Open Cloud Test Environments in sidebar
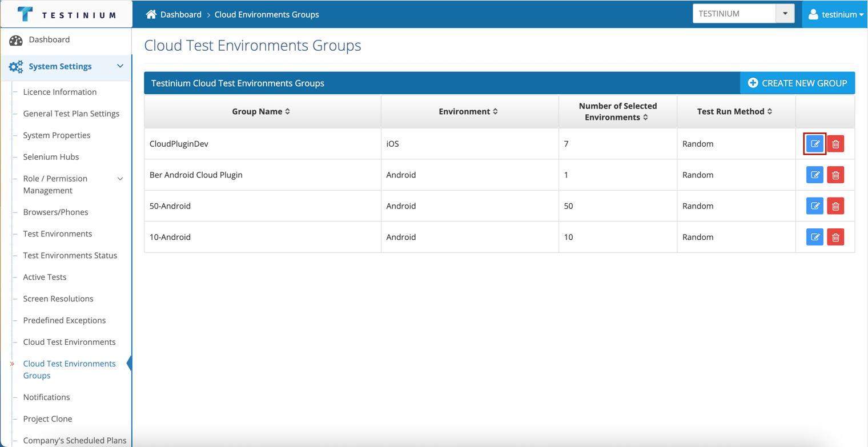The image size is (868, 447). pos(69,342)
